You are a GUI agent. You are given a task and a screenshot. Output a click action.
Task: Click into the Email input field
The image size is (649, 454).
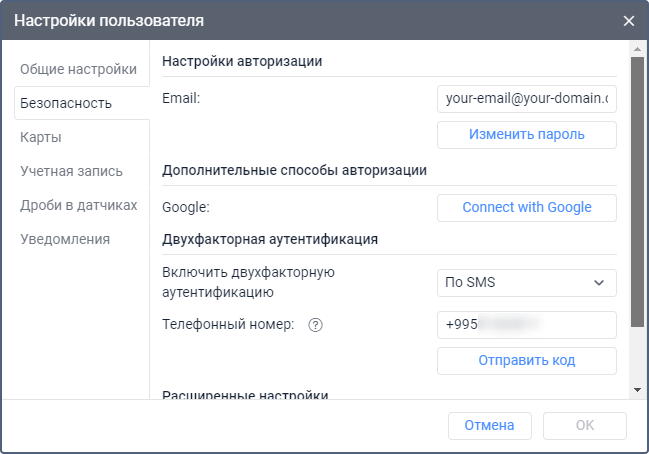(526, 99)
